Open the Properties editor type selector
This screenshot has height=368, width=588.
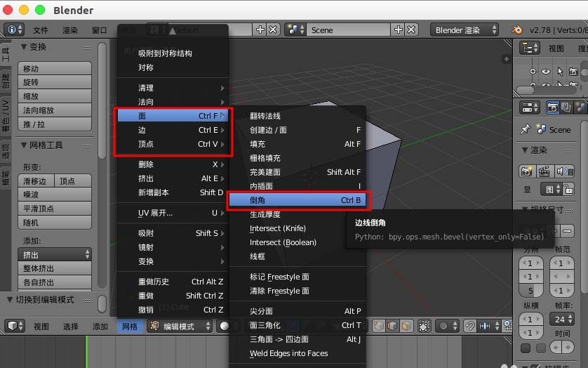(x=530, y=107)
